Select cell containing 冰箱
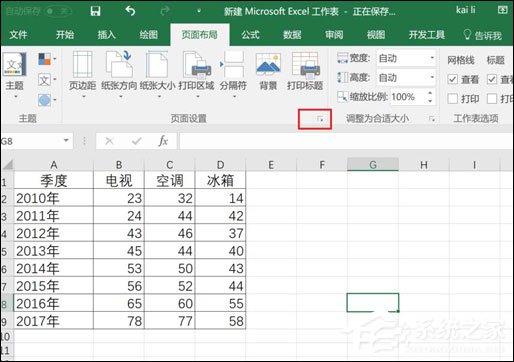 [x=220, y=181]
